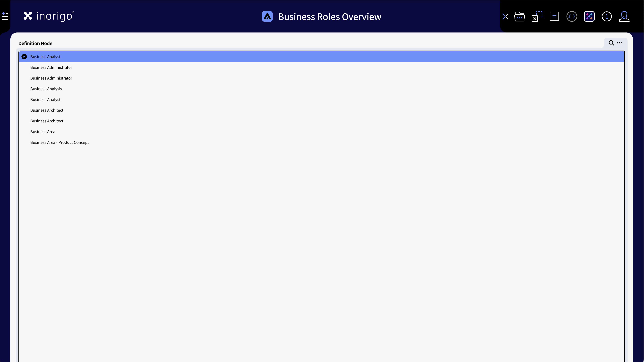Open the folder browser icon in header

pyautogui.click(x=519, y=17)
